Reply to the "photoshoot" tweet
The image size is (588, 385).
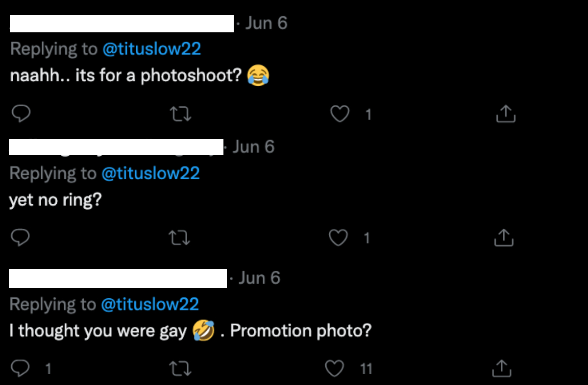(x=21, y=114)
